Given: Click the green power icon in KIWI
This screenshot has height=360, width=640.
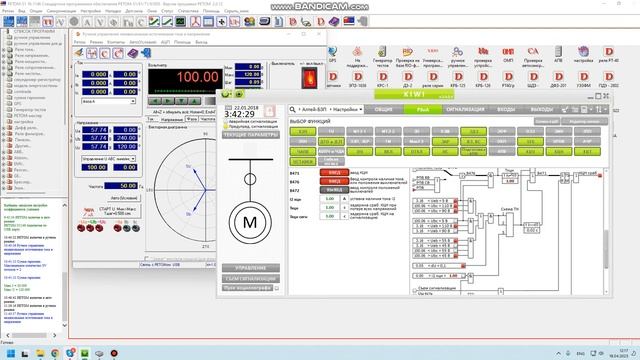Looking at the screenshot, I should [x=225, y=94].
